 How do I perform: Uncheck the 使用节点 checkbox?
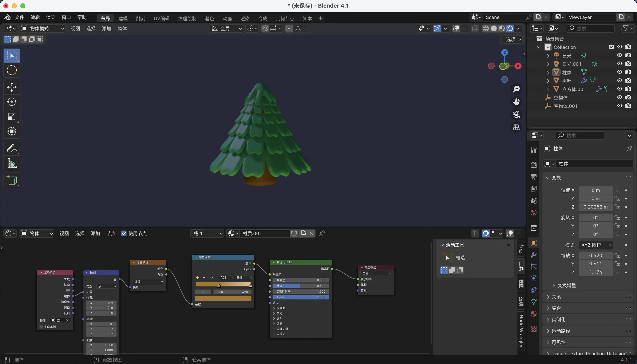[124, 233]
